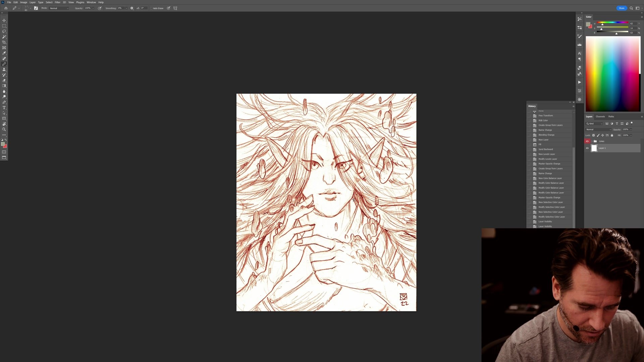Viewport: 644px width, 362px height.
Task: Select the Zoom tool
Action: pyautogui.click(x=4, y=129)
